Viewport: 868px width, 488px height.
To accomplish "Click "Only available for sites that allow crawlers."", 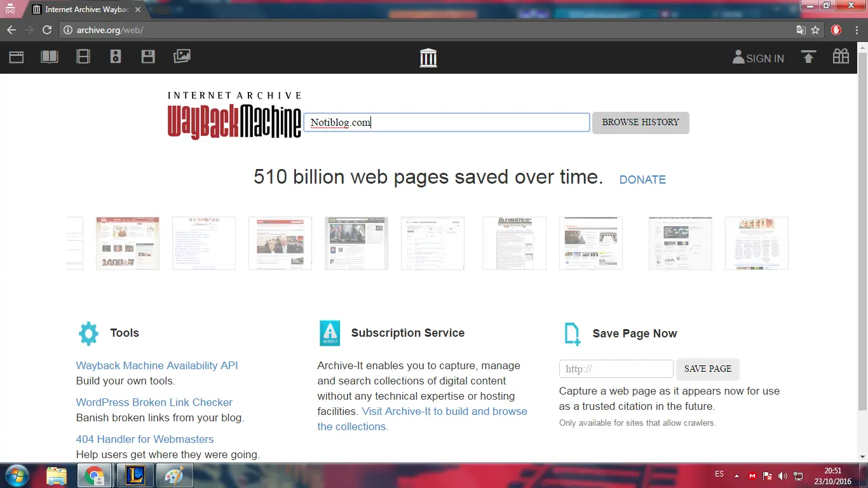I will tap(637, 423).
